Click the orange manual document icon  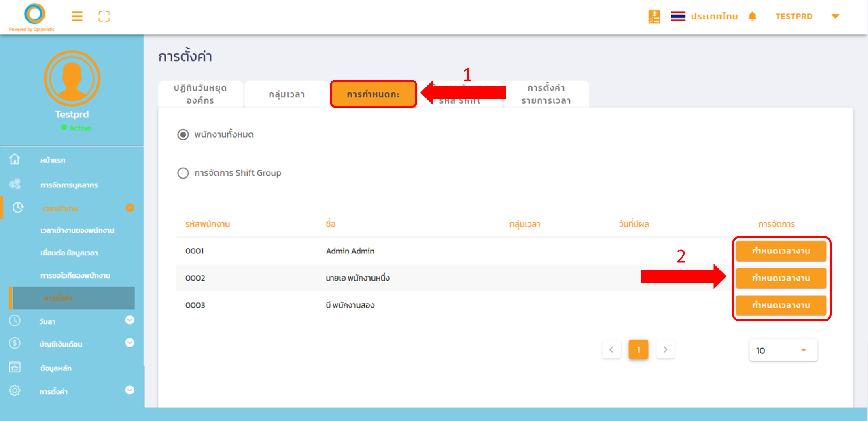pos(654,17)
